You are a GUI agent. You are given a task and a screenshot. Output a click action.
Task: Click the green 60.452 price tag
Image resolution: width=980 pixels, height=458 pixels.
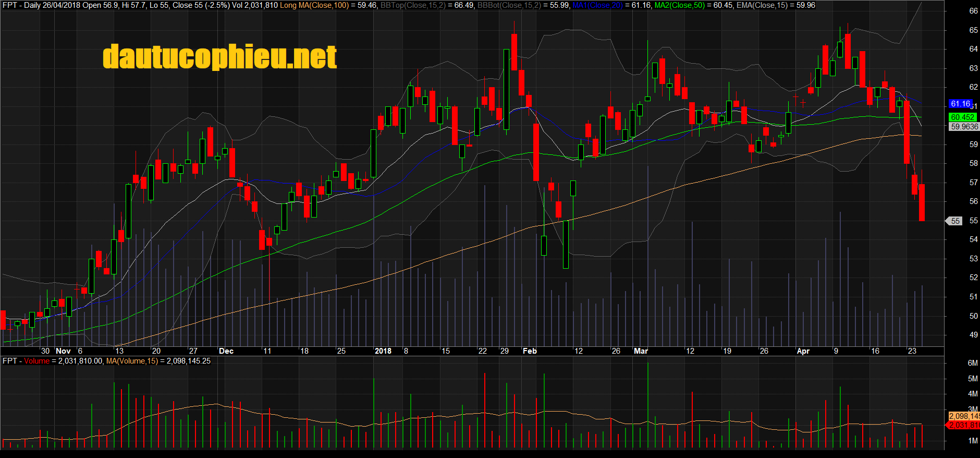(x=962, y=117)
